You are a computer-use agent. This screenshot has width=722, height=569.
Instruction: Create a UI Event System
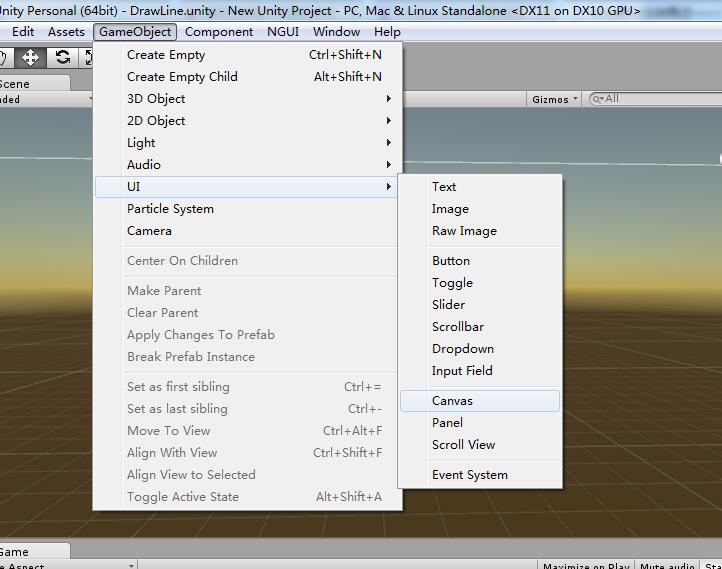[x=480, y=475]
